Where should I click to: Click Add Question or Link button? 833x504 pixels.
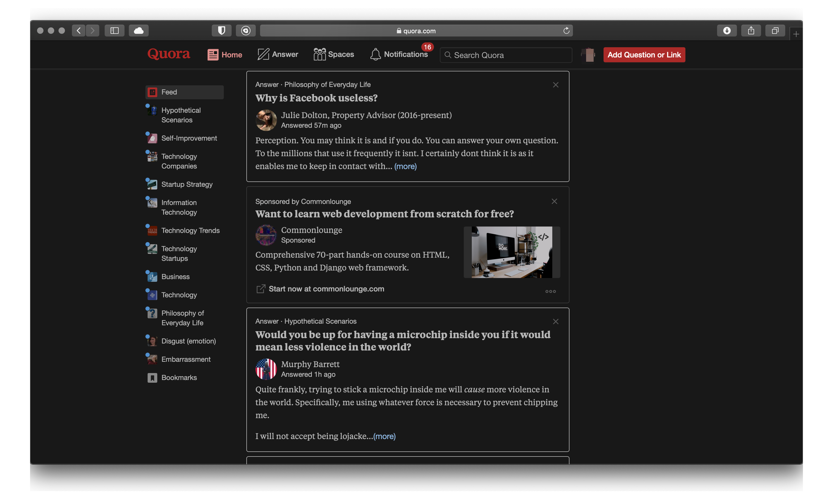(x=644, y=54)
